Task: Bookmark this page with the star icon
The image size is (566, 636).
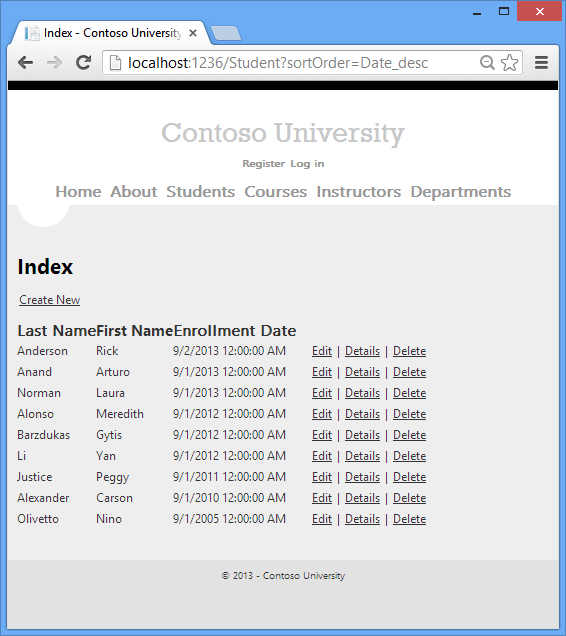Action: pos(509,63)
